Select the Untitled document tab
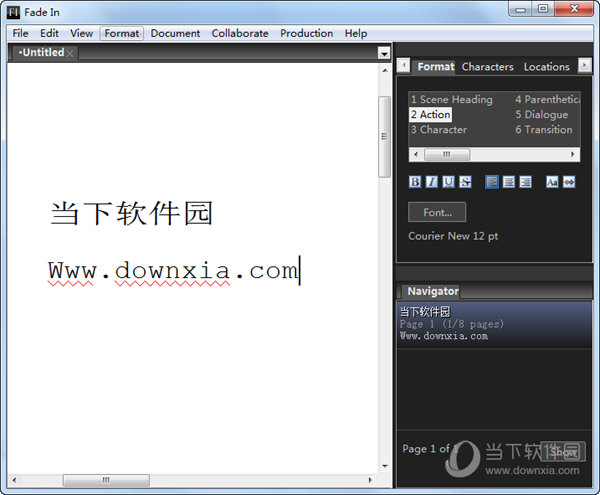This screenshot has height=495, width=600. (x=41, y=52)
